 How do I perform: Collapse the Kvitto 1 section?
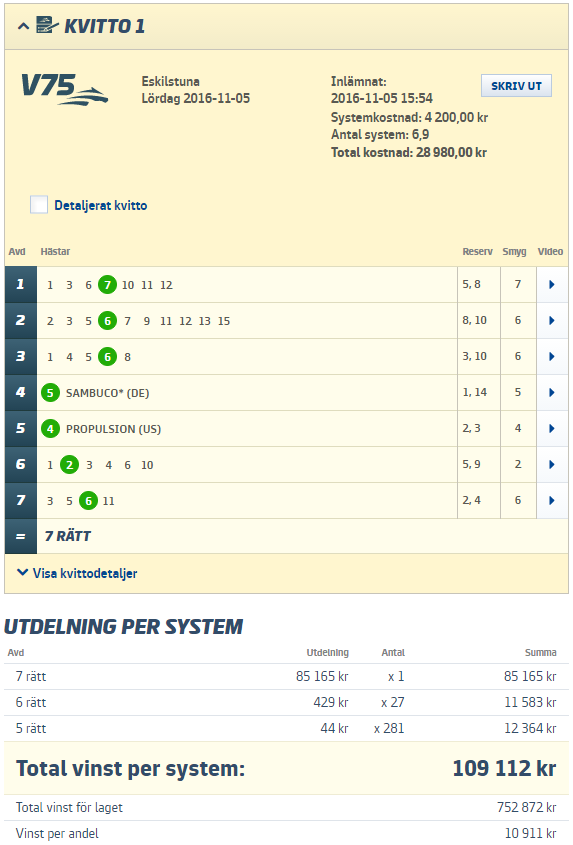click(x=23, y=26)
